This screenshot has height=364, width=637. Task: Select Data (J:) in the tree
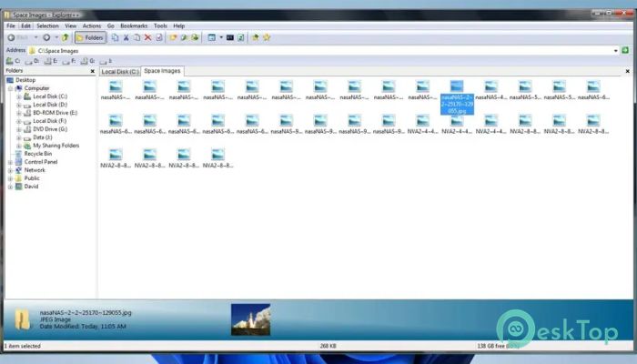[x=42, y=137]
